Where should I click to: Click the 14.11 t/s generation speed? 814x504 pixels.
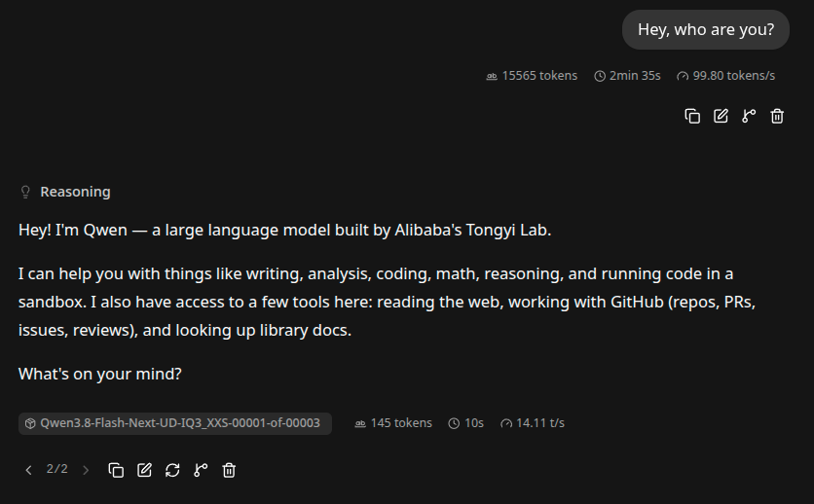[532, 423]
